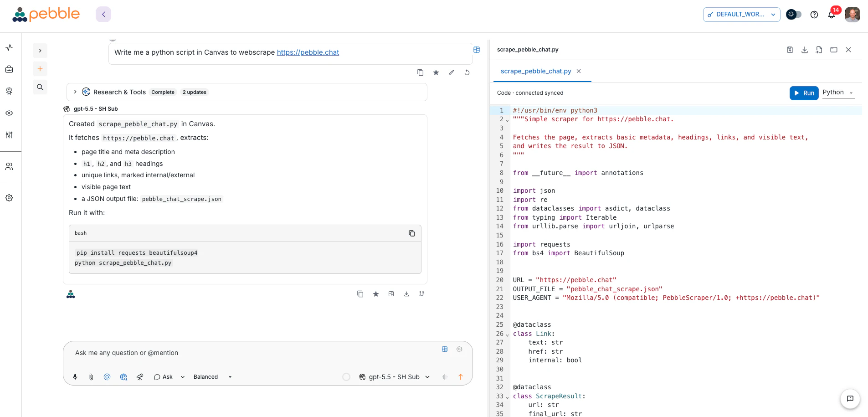Star the assistant response

(376, 294)
